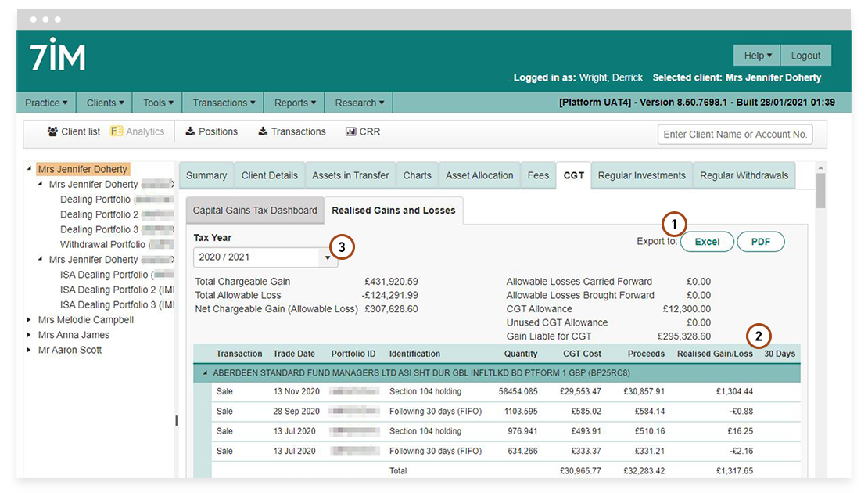
Task: Focus the client name or account search box
Action: click(x=734, y=134)
